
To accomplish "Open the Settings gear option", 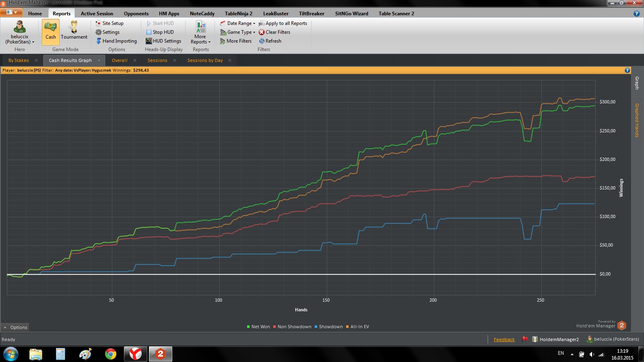I will click(x=107, y=32).
